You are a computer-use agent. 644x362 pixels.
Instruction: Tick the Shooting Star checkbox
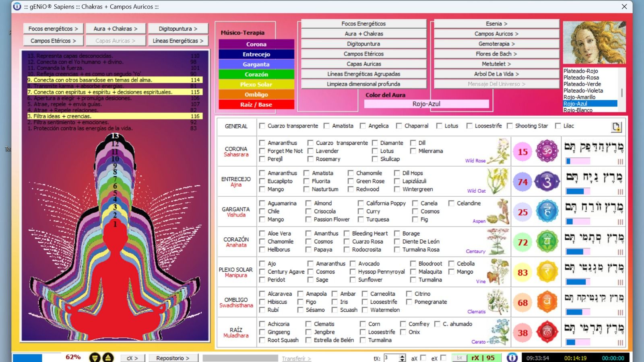click(x=510, y=126)
